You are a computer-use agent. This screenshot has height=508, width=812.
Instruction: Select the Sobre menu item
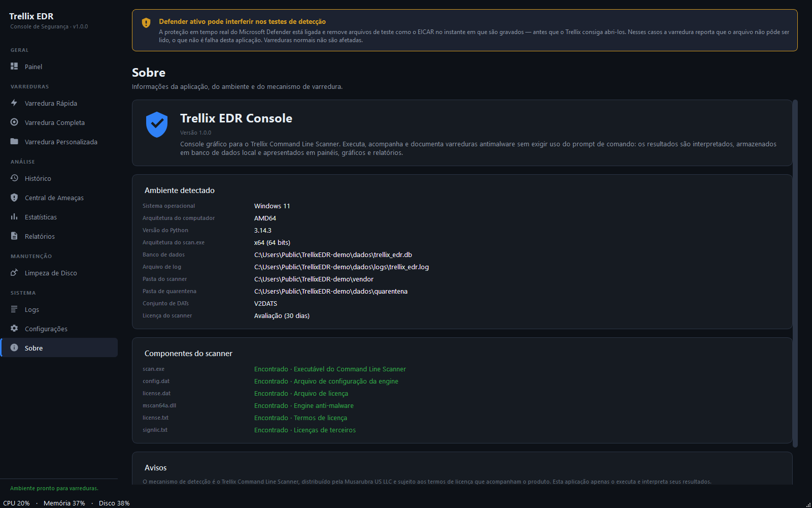click(59, 348)
